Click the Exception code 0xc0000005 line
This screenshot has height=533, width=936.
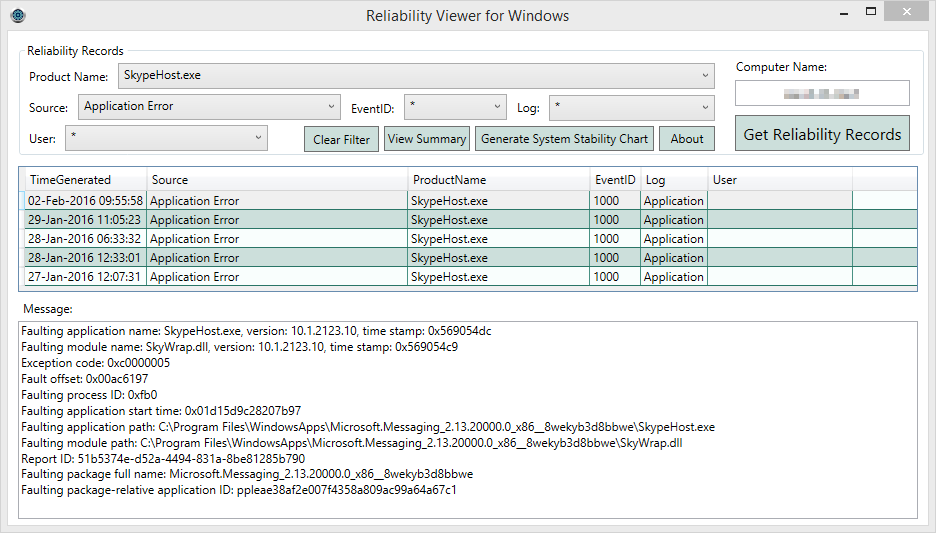point(96,363)
